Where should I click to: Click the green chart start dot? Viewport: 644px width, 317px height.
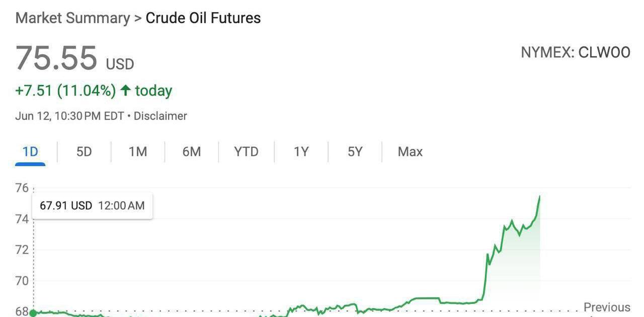click(x=33, y=313)
